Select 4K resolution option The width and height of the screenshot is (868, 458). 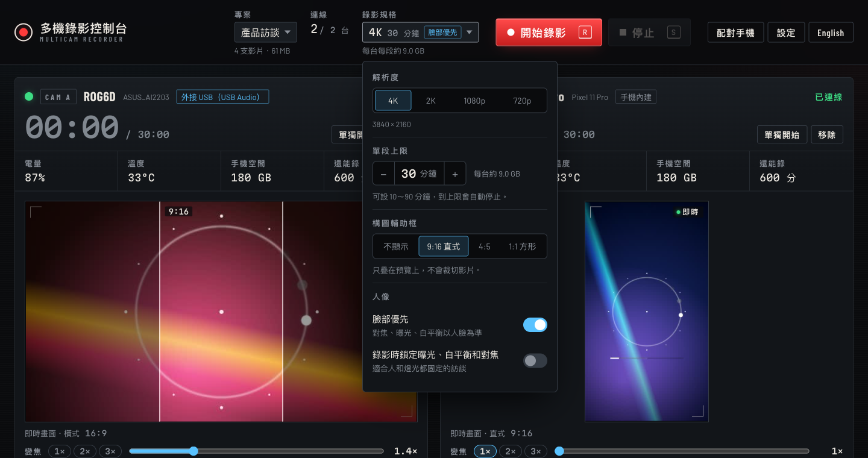coord(393,101)
